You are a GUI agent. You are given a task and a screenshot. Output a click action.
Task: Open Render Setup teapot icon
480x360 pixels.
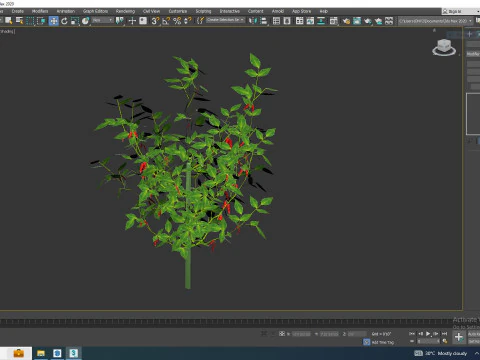pyautogui.click(x=346, y=21)
